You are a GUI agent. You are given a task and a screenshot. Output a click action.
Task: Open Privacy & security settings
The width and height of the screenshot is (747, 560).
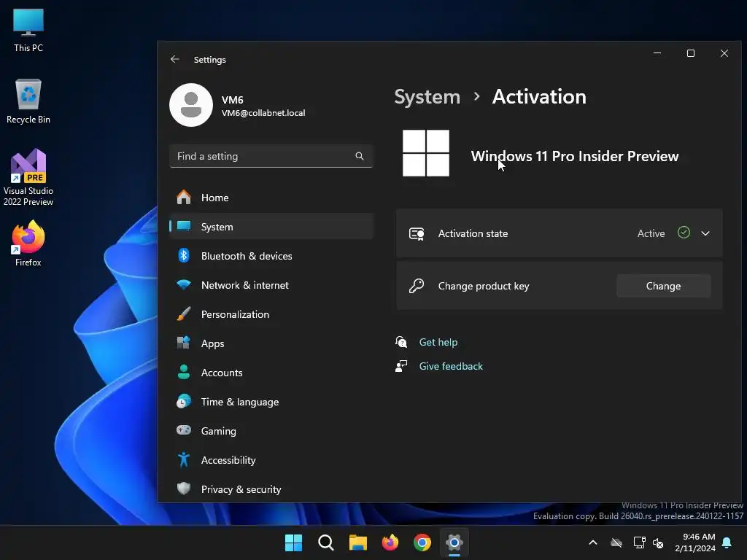pos(271,489)
